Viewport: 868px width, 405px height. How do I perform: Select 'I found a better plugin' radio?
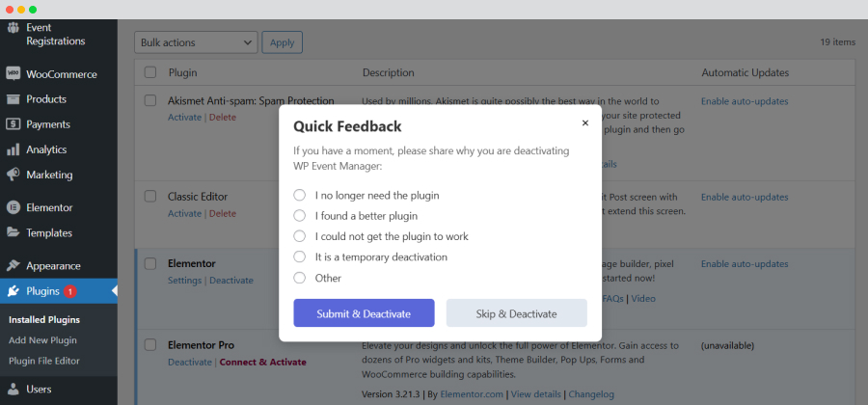pos(300,216)
